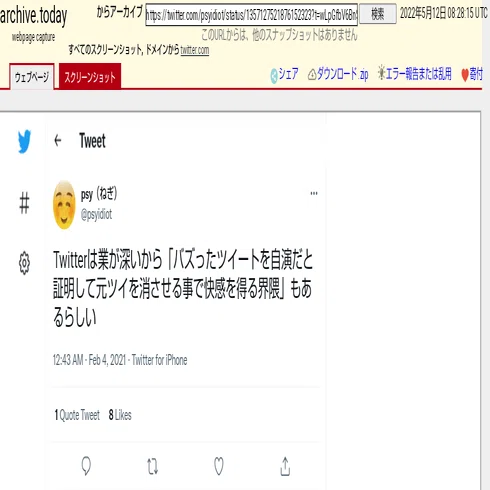
Task: Click エラー報告または乱用 report link
Action: point(414,74)
